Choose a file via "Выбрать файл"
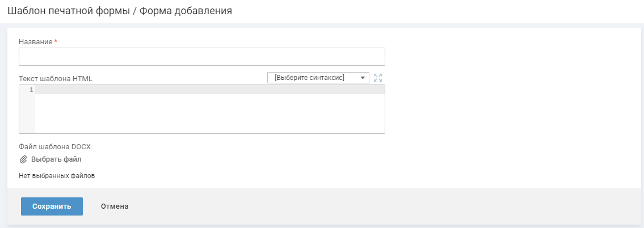644x228 pixels. pos(56,159)
